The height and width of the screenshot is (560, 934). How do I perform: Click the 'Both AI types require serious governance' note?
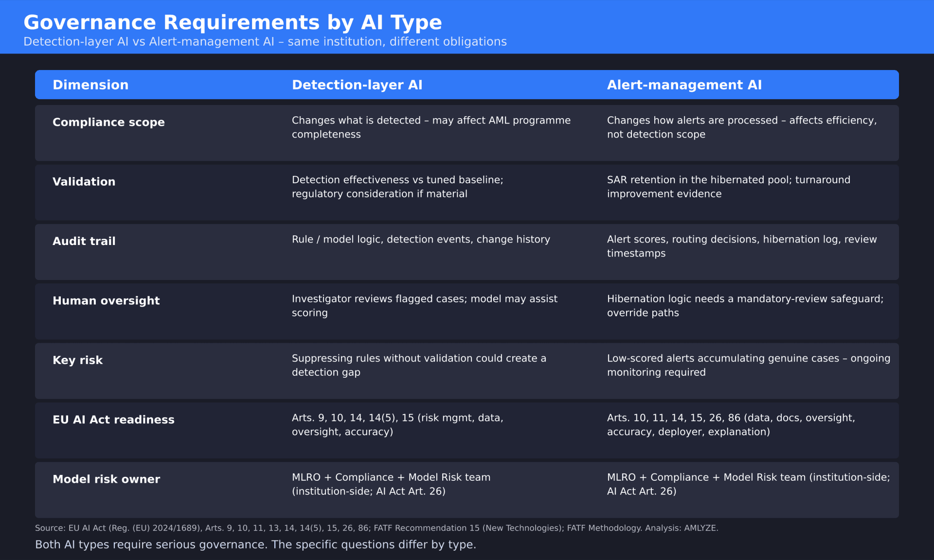(x=255, y=544)
